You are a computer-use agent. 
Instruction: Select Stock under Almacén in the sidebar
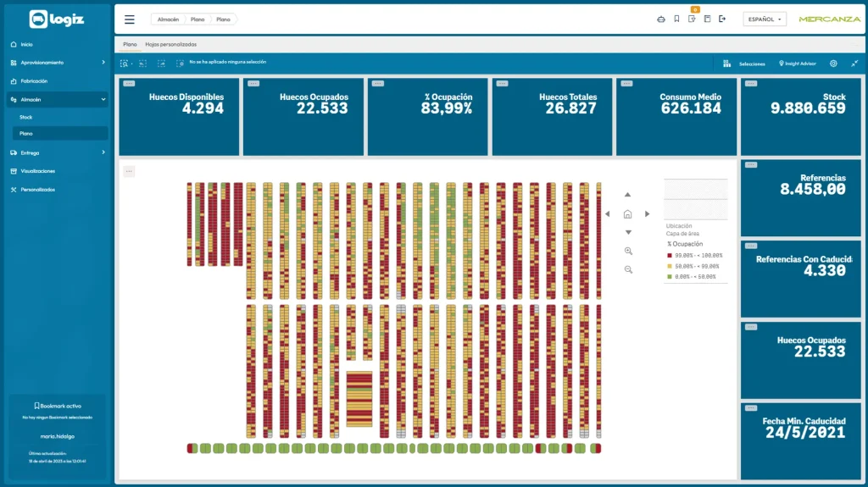26,118
